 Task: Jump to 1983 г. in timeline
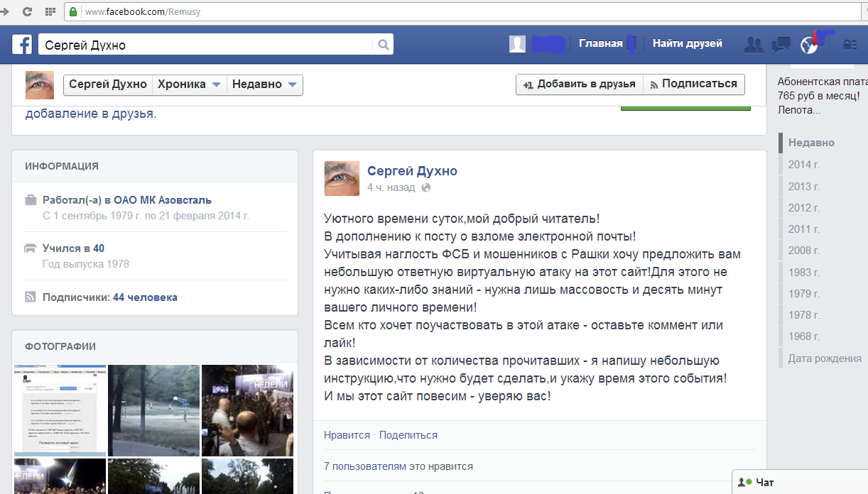804,272
